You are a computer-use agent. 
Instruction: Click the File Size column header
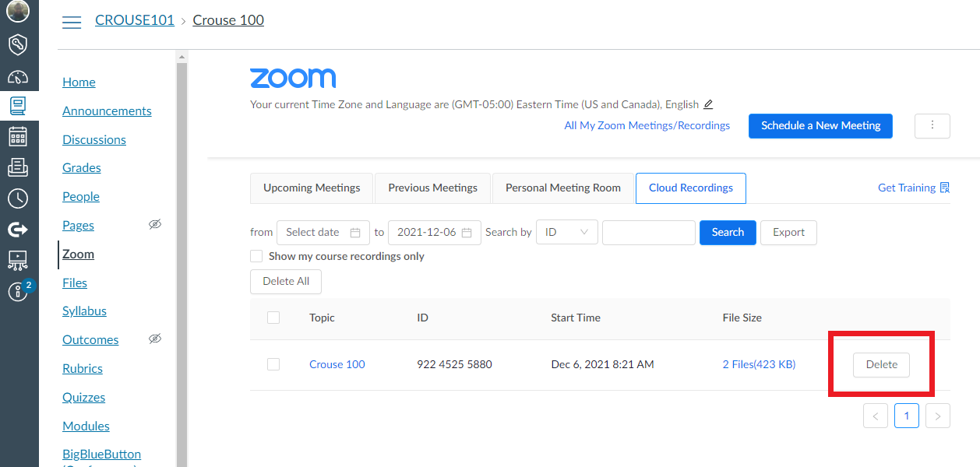point(742,318)
